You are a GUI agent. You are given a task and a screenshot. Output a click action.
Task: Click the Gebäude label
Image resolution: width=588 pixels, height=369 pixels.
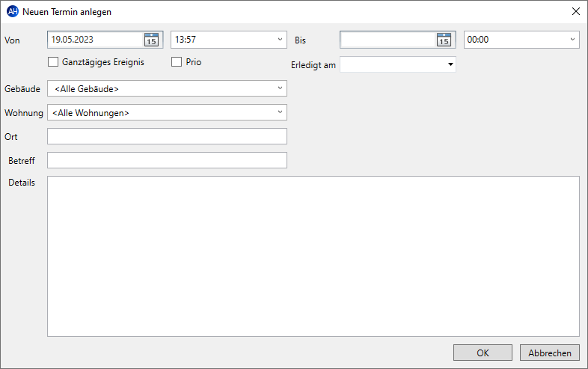(22, 89)
